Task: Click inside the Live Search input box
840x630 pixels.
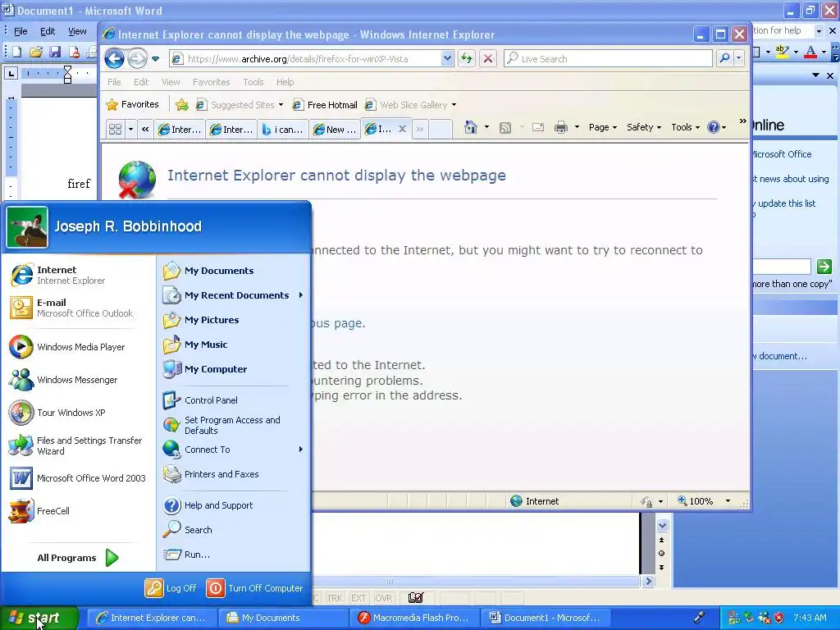Action: (609, 58)
